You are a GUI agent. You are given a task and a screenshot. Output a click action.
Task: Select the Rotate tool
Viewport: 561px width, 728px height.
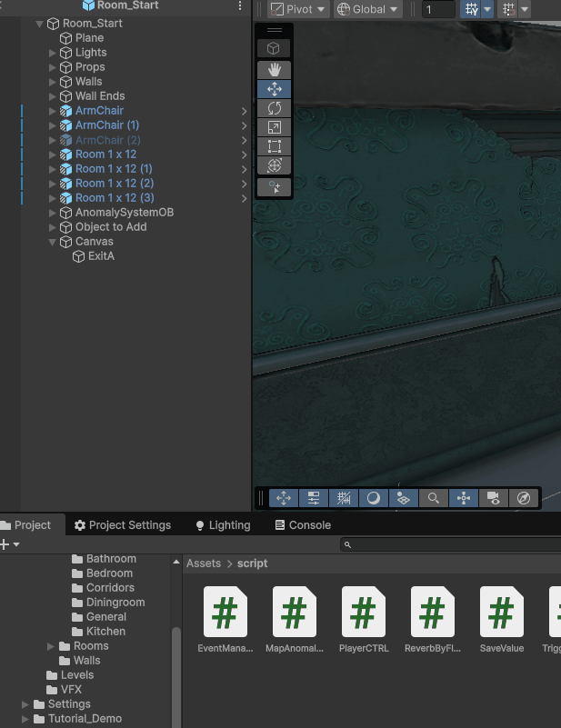[x=275, y=108]
